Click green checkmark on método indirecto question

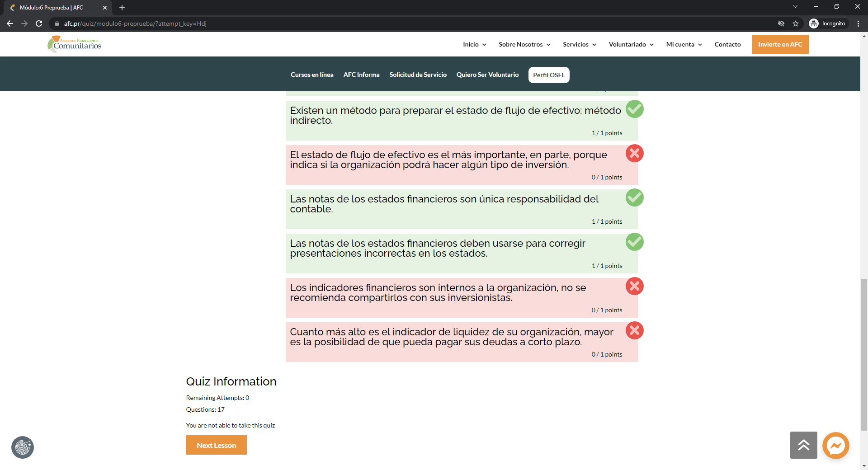pyautogui.click(x=634, y=109)
